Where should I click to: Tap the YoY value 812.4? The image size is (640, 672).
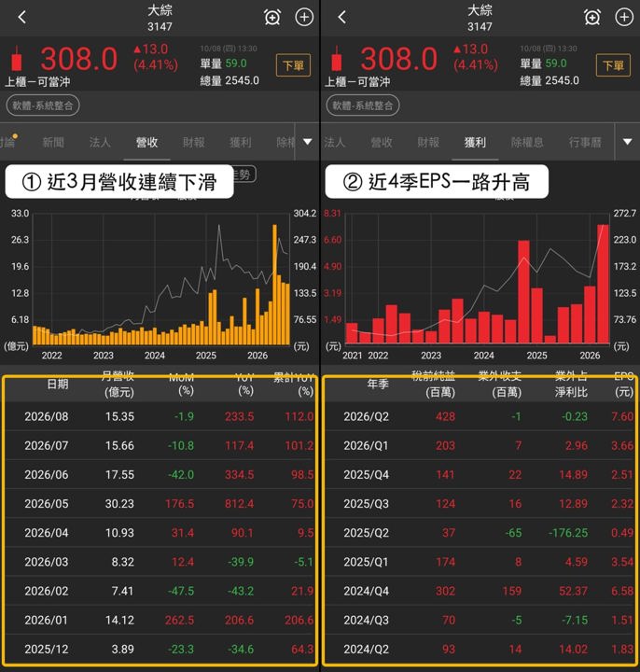(239, 504)
